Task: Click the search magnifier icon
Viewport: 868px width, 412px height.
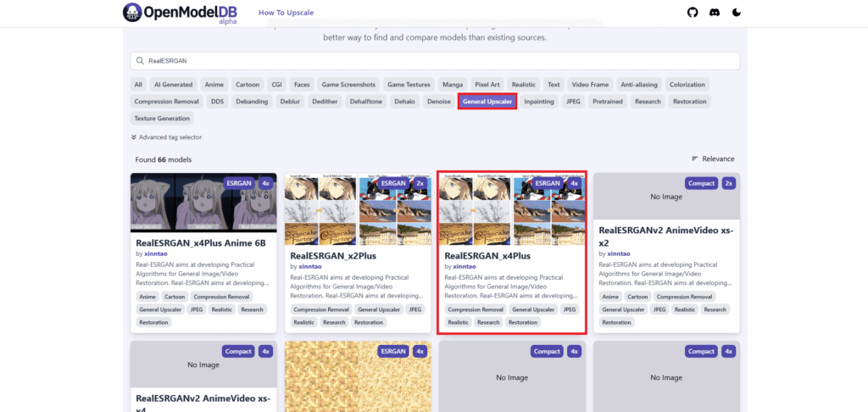Action: 140,61
